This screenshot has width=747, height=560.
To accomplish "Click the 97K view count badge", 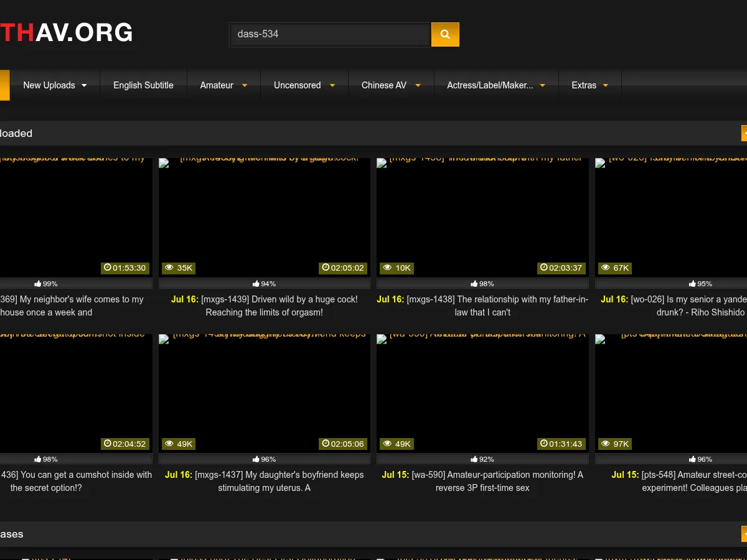I will (x=615, y=444).
